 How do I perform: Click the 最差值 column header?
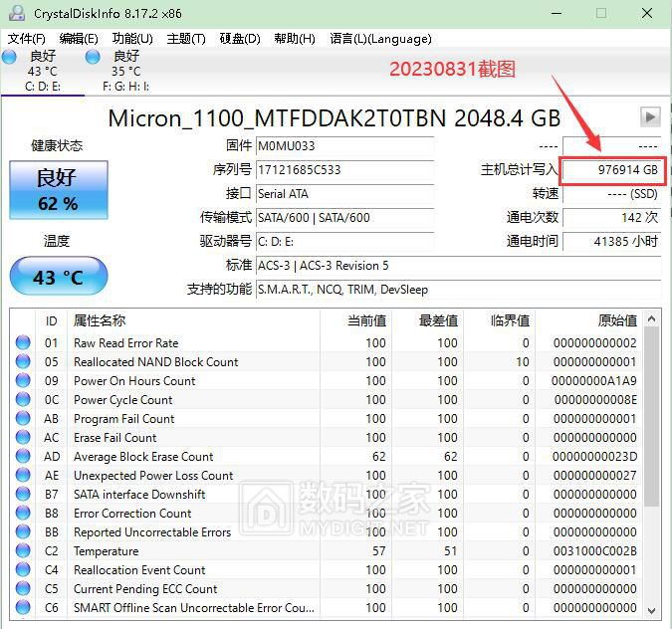click(427, 320)
